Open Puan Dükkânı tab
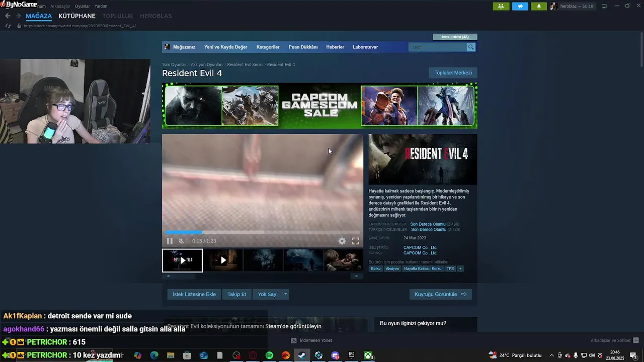 pos(303,47)
